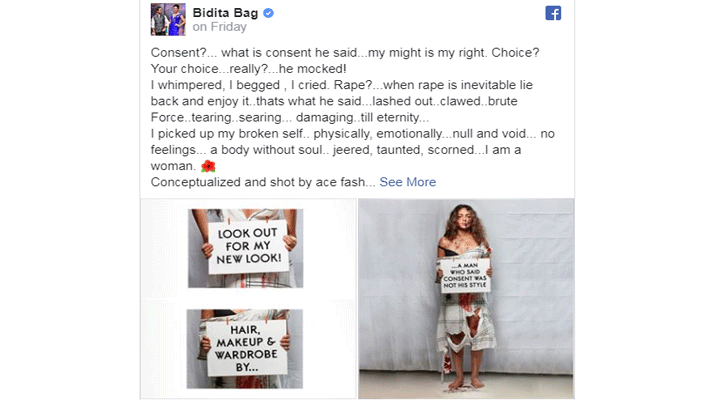Viewport: 725px width, 400px height.
Task: Click the 'I picked up my broken self' line
Action: point(352,134)
